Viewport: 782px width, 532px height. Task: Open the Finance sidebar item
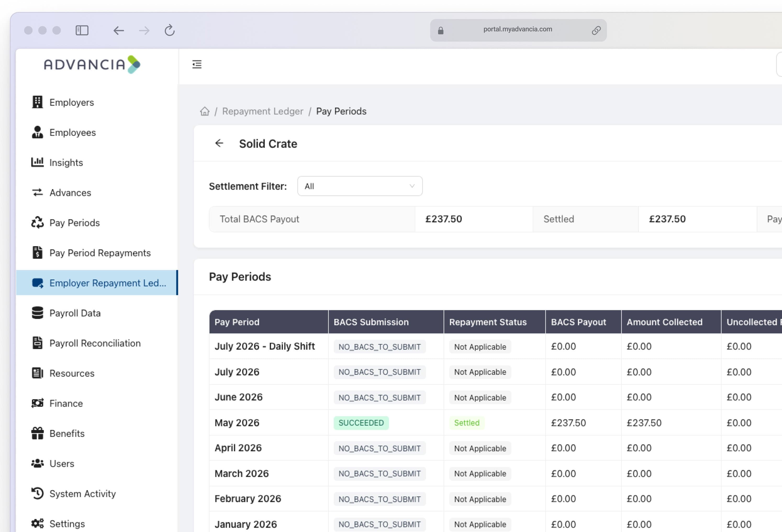97,403
